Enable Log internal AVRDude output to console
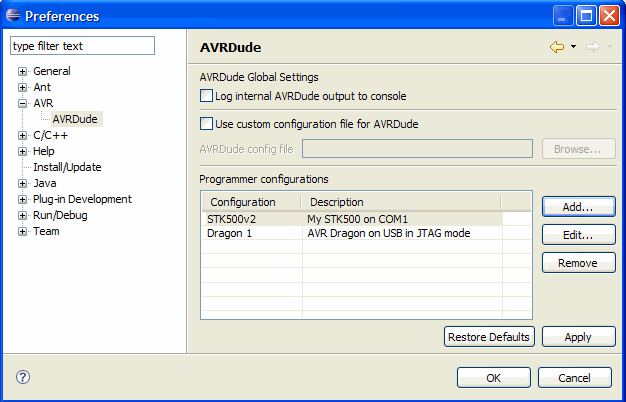Viewport: 626px width, 402px height. coord(207,96)
